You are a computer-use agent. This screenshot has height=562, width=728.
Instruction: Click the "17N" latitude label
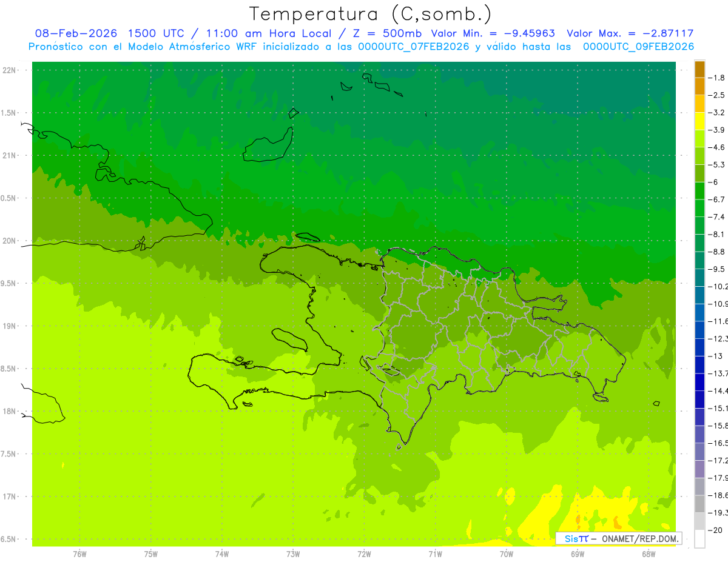[x=9, y=497]
